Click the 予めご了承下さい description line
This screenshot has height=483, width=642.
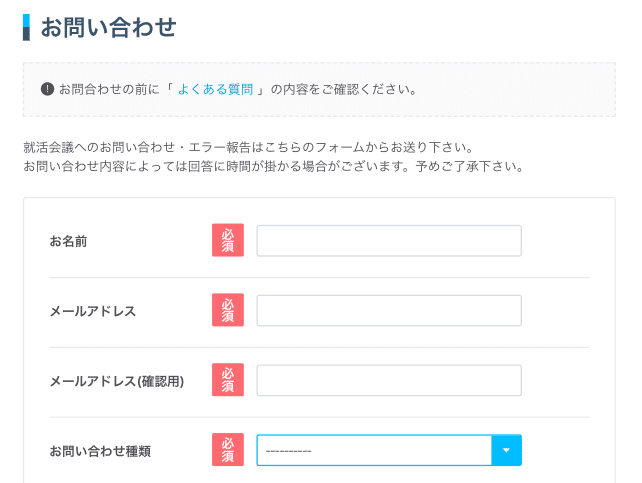(273, 167)
